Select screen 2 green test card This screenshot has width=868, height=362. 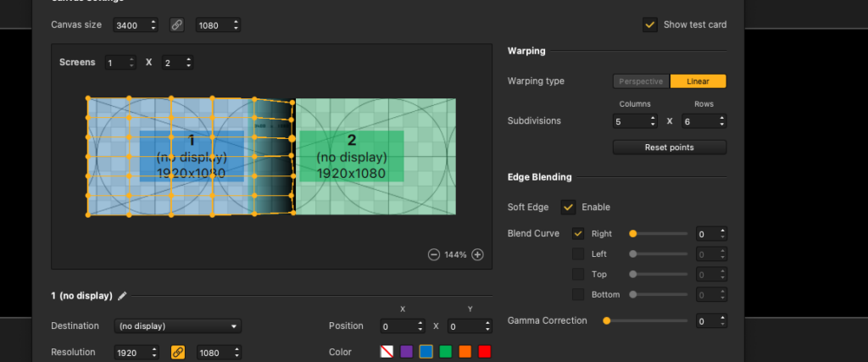click(376, 157)
